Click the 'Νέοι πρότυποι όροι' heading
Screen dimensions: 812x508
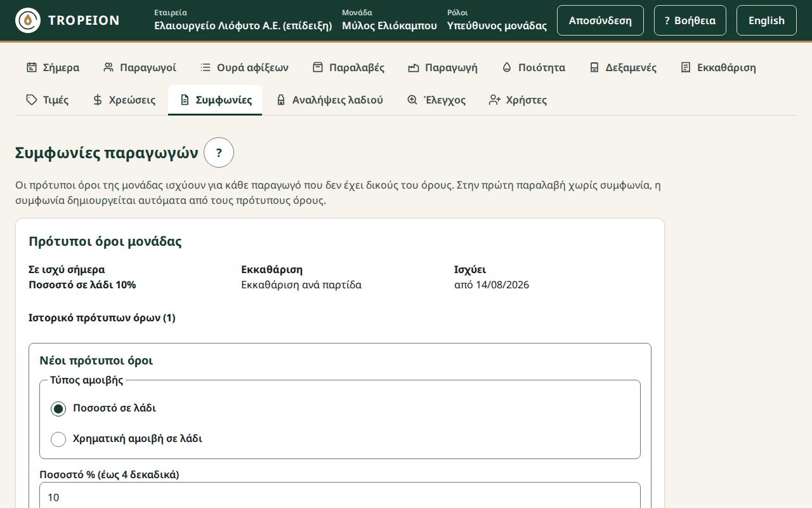96,361
